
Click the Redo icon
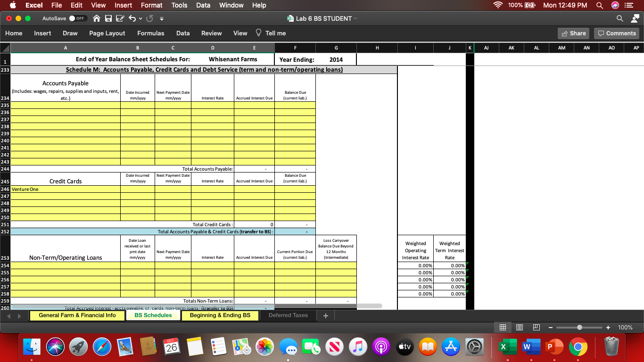tap(150, 19)
